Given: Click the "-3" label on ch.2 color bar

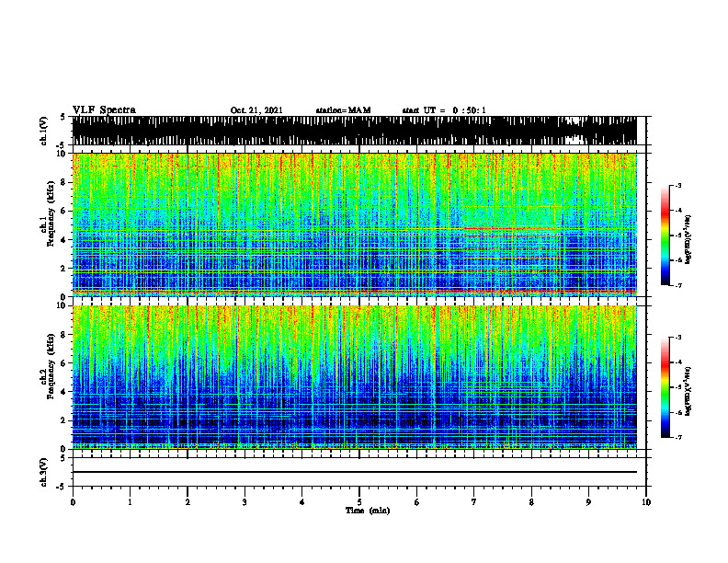Looking at the screenshot, I should click(x=677, y=338).
